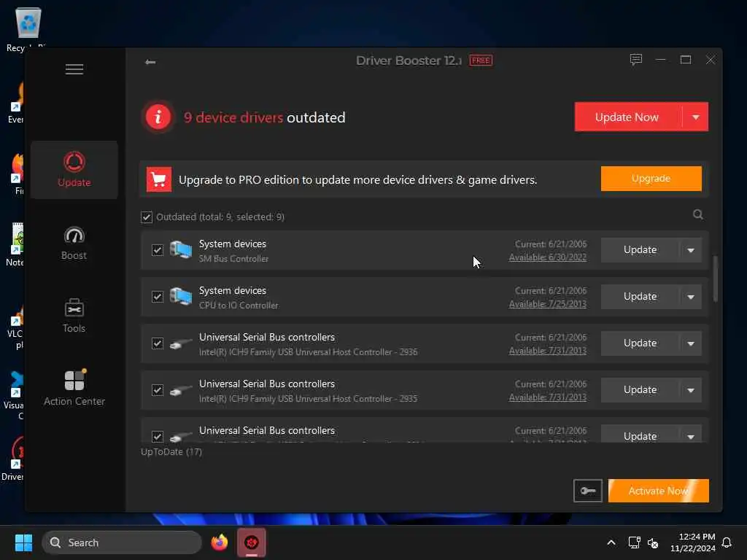This screenshot has height=560, width=747.
Task: Open Available 7/31/2013 link for controller 2936
Action: (x=547, y=351)
